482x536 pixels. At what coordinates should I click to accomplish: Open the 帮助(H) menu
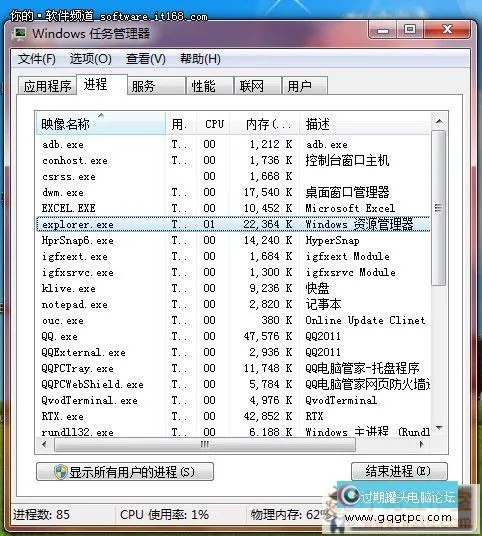tap(200, 59)
